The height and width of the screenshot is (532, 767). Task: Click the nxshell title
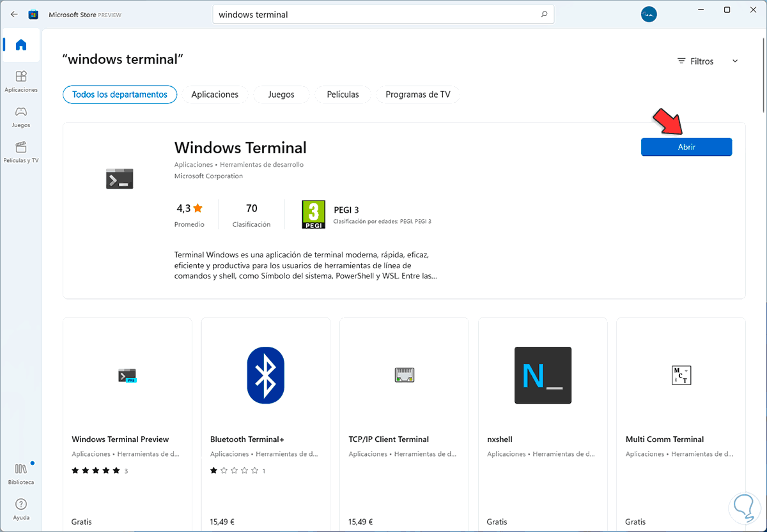pos(500,439)
